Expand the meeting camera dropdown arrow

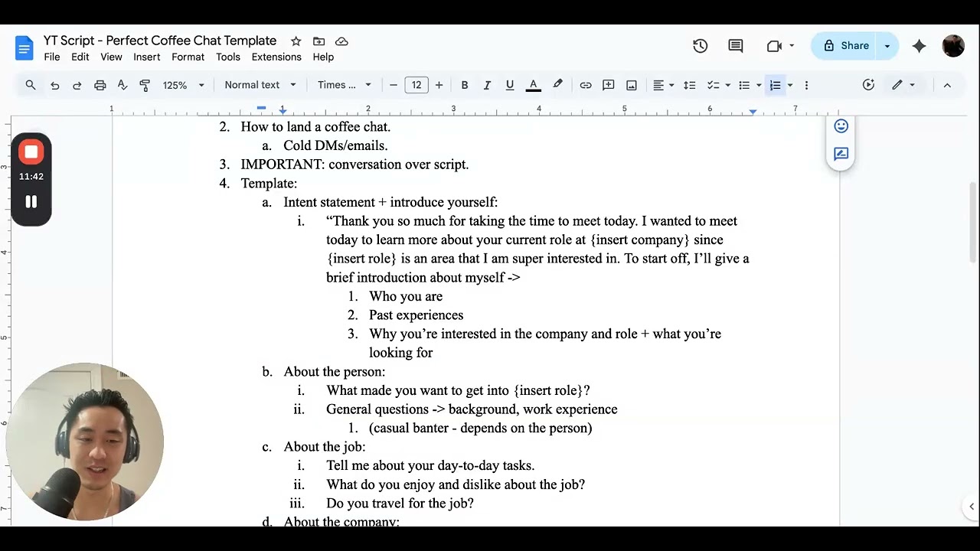click(x=791, y=46)
